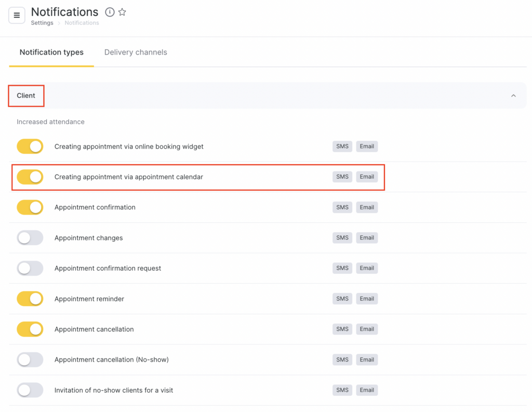Screen dimensions: 532x412
Task: Click Email badge for Appointment cancellation
Action: pos(367,329)
